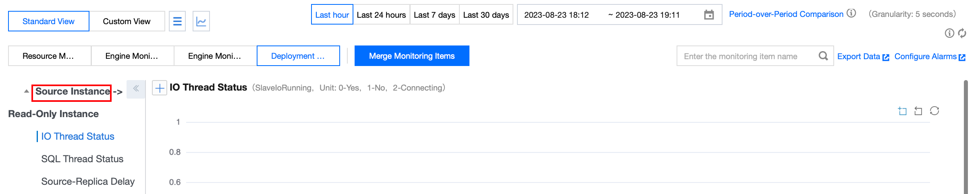
Task: Switch to line chart layout icon
Action: (x=201, y=21)
